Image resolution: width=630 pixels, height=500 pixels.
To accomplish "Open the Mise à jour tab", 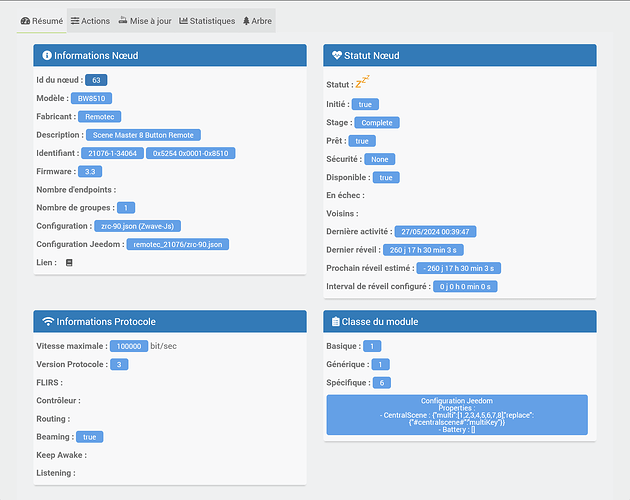I will click(144, 21).
